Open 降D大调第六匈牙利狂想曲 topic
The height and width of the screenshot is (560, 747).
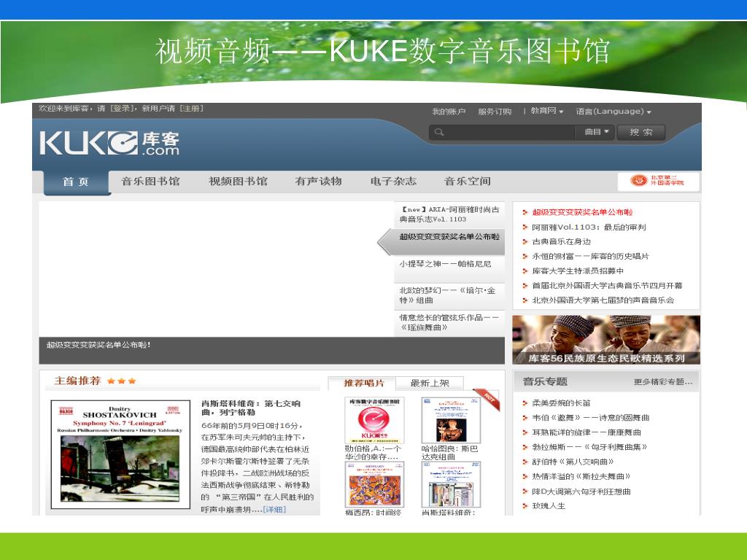click(581, 491)
